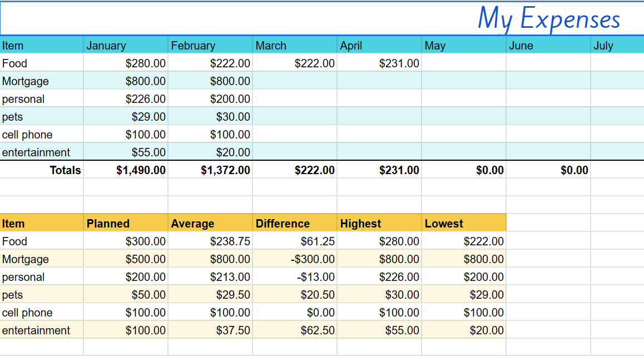Select the March header cell
The width and height of the screenshot is (644, 356).
(x=295, y=45)
